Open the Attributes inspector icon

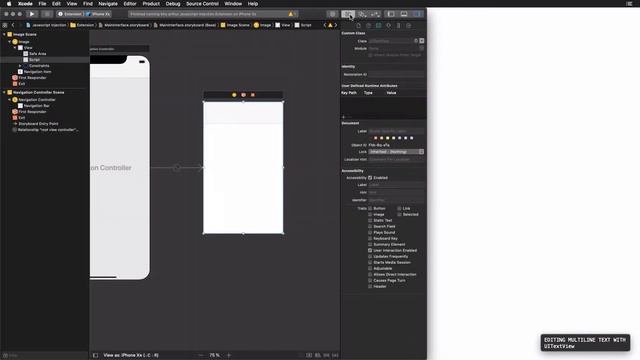coord(389,25)
